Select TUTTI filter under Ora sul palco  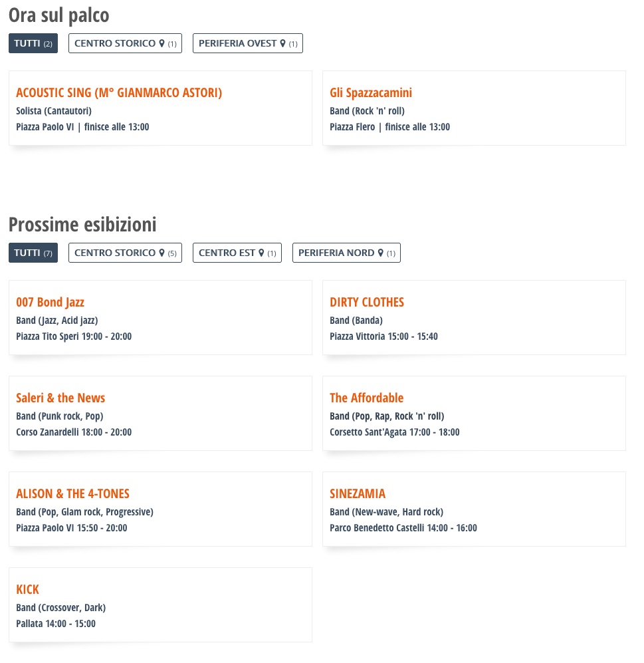pos(33,43)
